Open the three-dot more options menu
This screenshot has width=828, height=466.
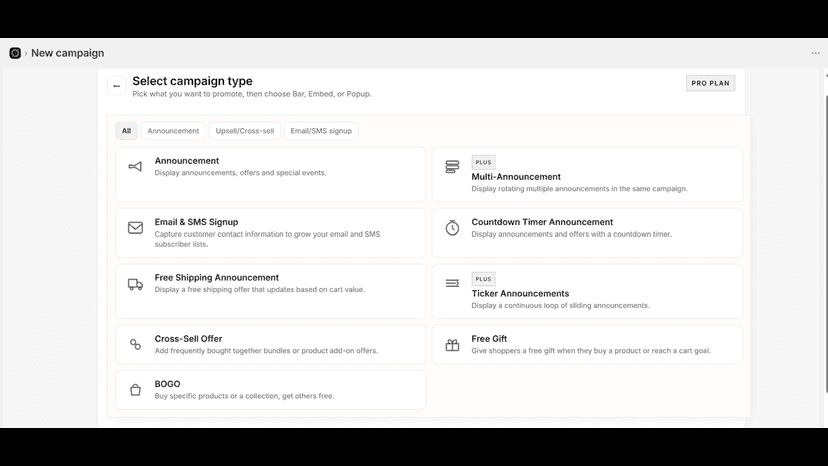[x=815, y=53]
